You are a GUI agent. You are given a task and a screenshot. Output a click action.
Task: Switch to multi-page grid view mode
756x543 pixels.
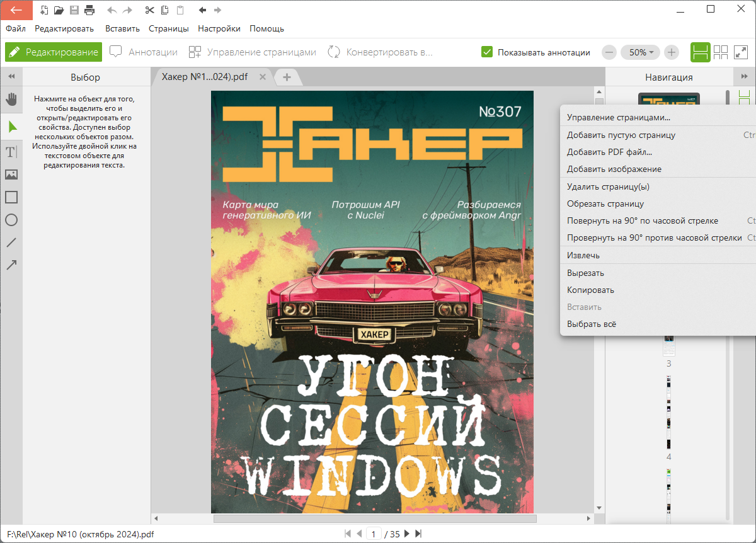coord(721,52)
